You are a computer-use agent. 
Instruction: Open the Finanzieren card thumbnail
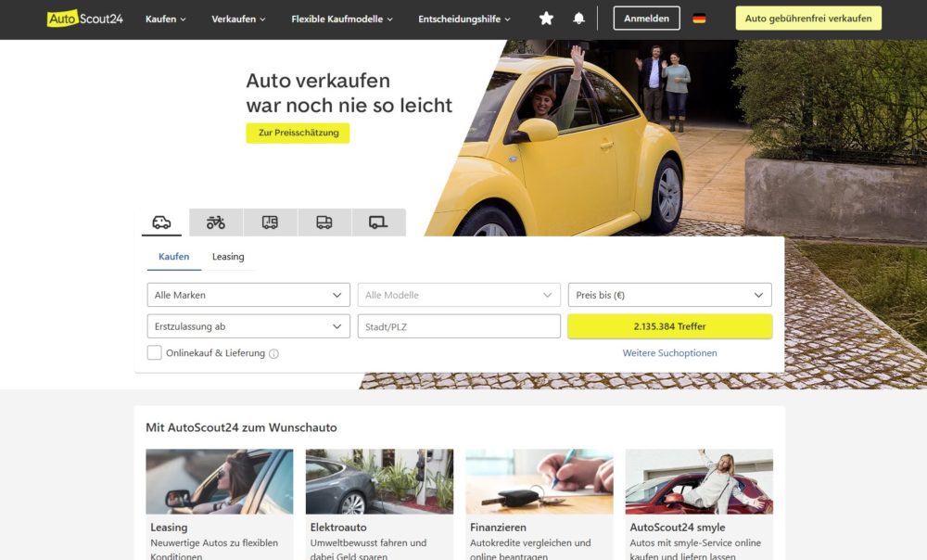(540, 481)
